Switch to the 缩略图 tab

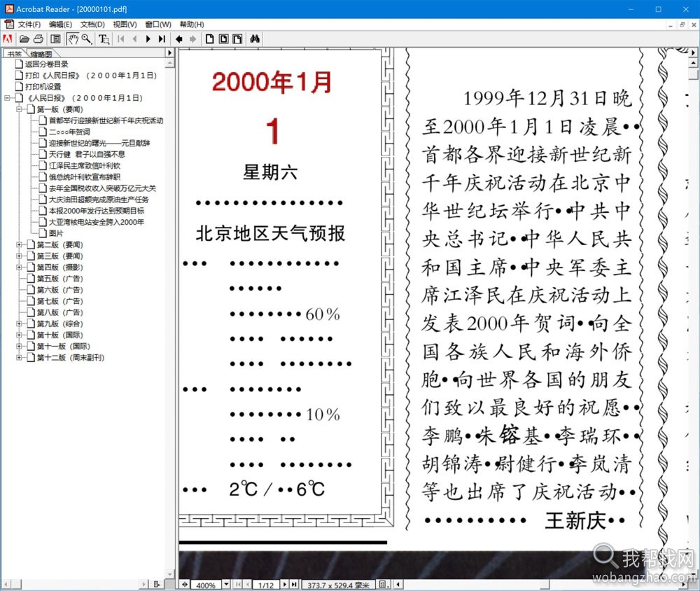click(41, 54)
